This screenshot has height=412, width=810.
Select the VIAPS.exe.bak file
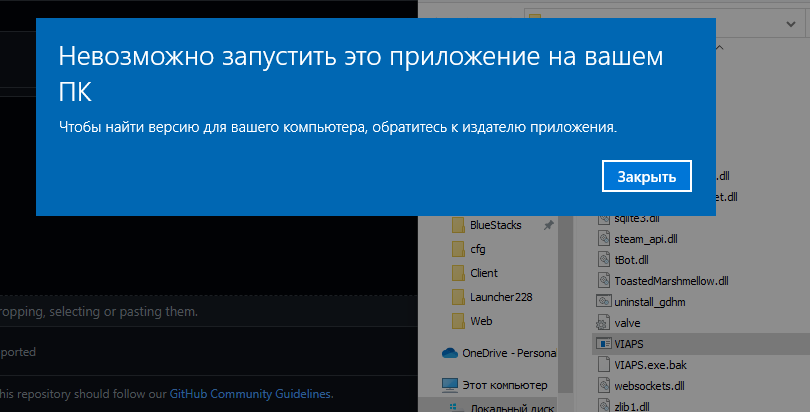click(650, 365)
